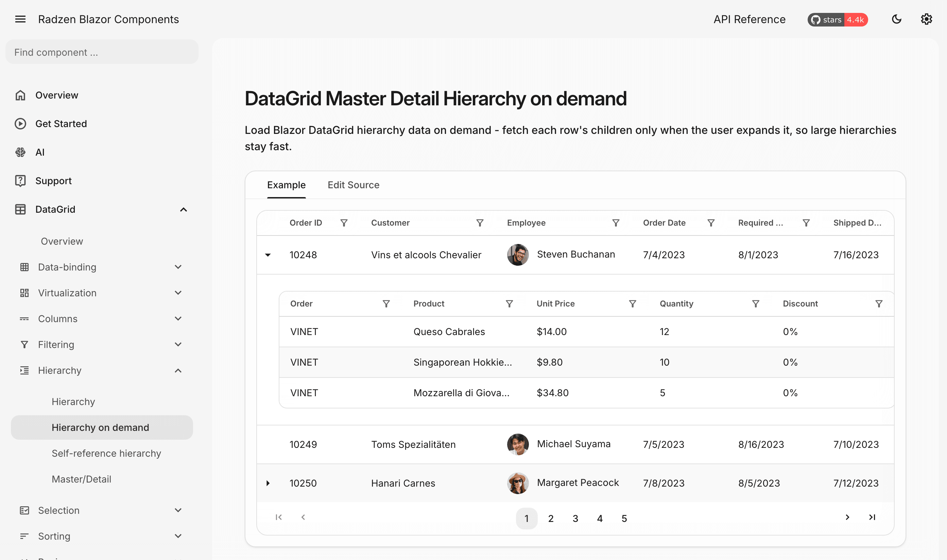Open the Employee column filter
Viewport: 947px width, 560px height.
[616, 223]
